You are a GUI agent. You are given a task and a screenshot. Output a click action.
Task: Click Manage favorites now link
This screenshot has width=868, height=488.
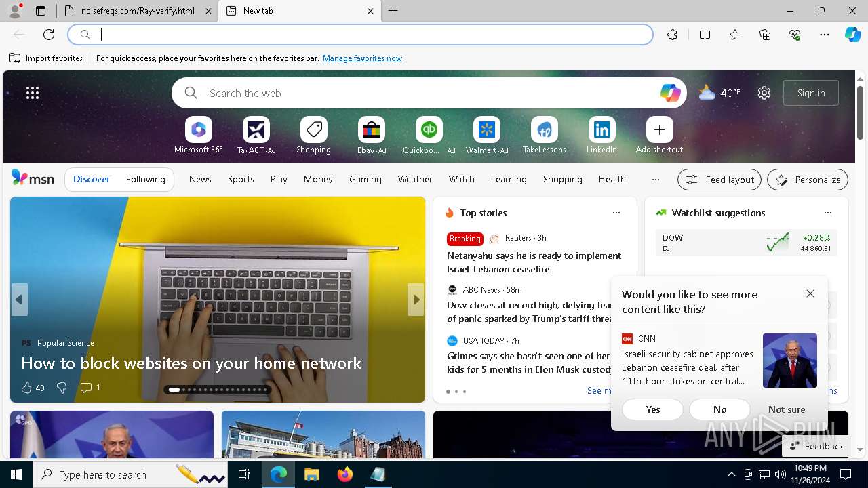pyautogui.click(x=363, y=58)
